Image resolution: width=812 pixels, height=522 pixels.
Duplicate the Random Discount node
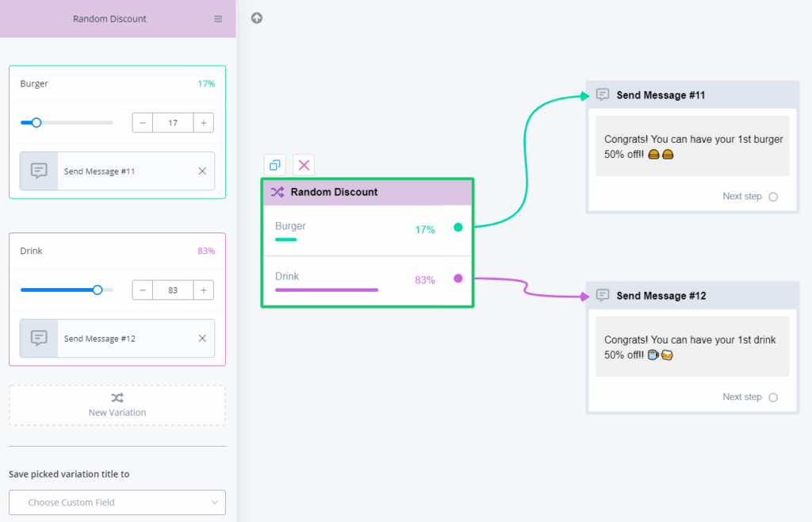point(274,165)
